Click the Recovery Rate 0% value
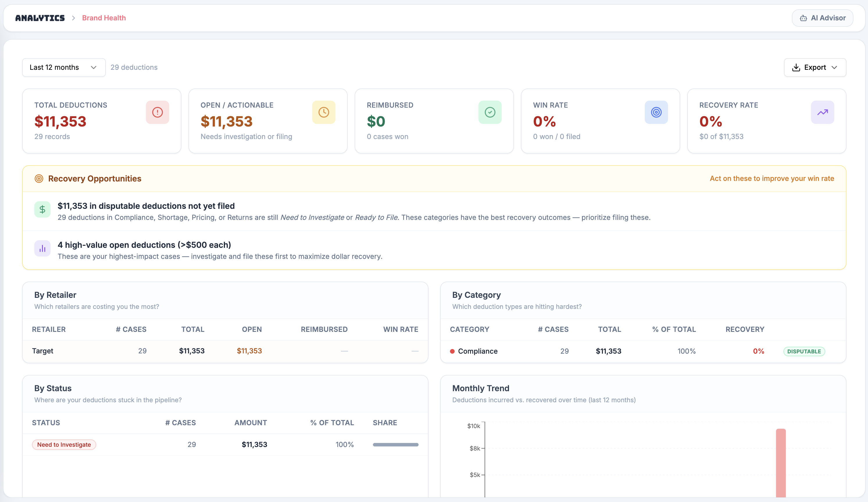Viewport: 868px width, 502px height. 710,121
